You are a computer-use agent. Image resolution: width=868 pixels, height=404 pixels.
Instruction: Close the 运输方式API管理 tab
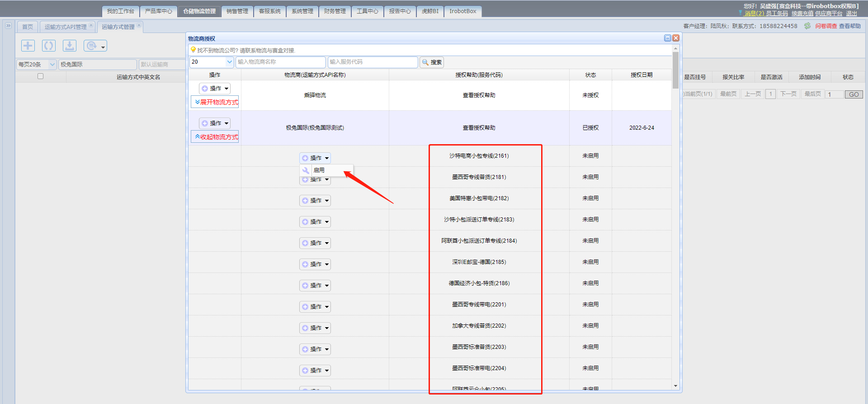coord(91,26)
